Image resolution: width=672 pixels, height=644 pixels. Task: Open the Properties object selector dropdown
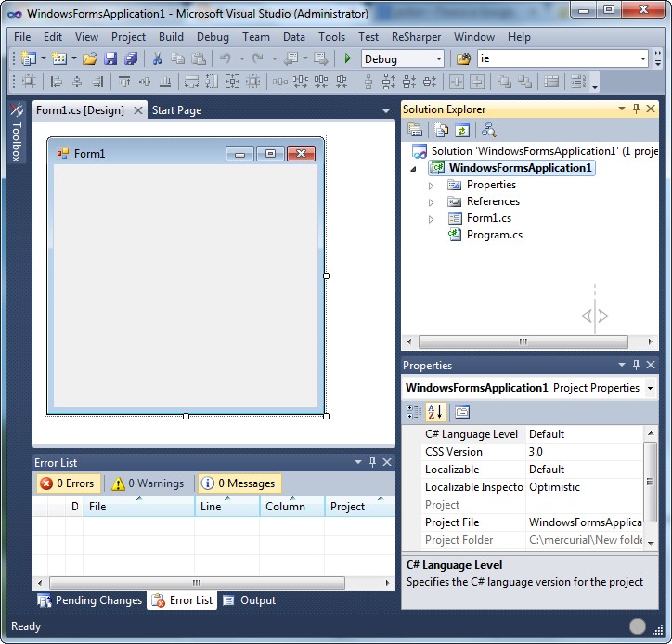click(650, 388)
